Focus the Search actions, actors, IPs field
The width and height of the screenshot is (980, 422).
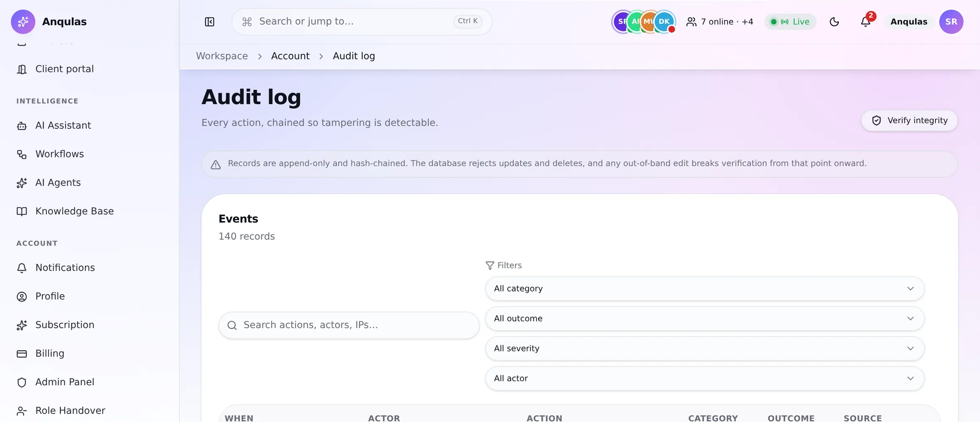(x=349, y=325)
